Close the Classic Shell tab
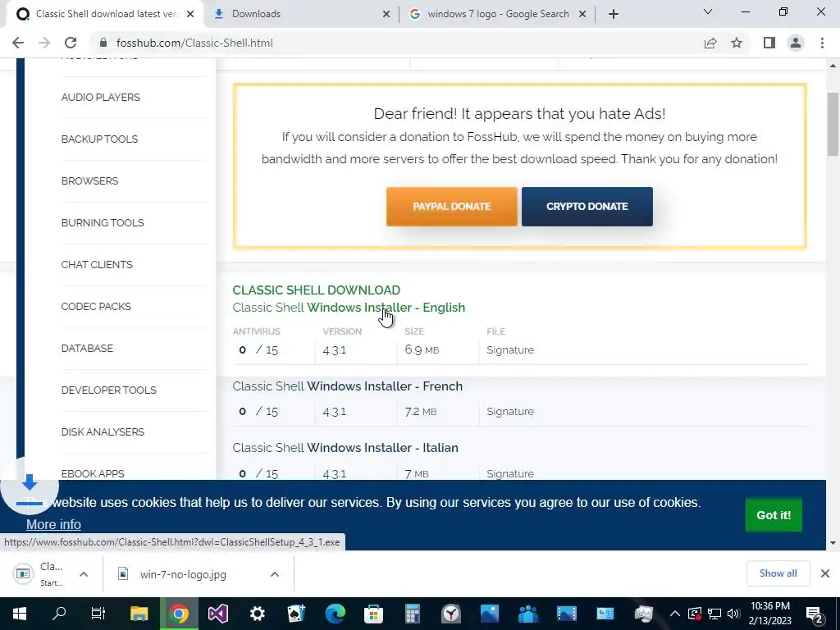This screenshot has width=840, height=630. click(x=190, y=14)
